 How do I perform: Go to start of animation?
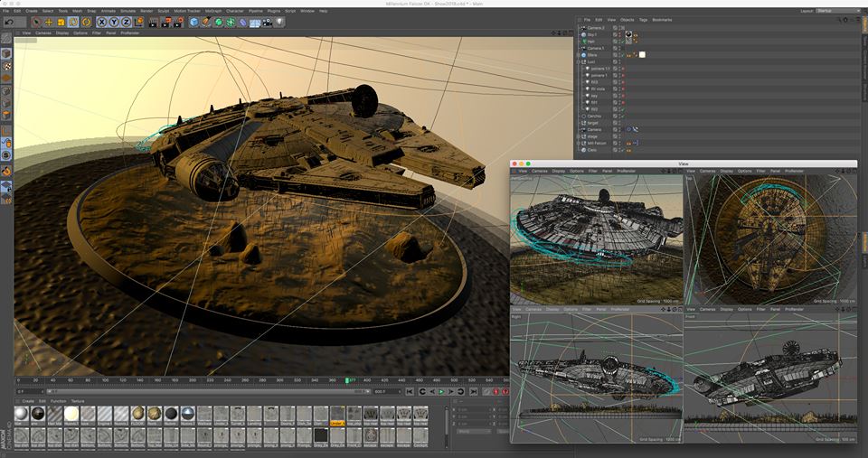click(x=410, y=392)
